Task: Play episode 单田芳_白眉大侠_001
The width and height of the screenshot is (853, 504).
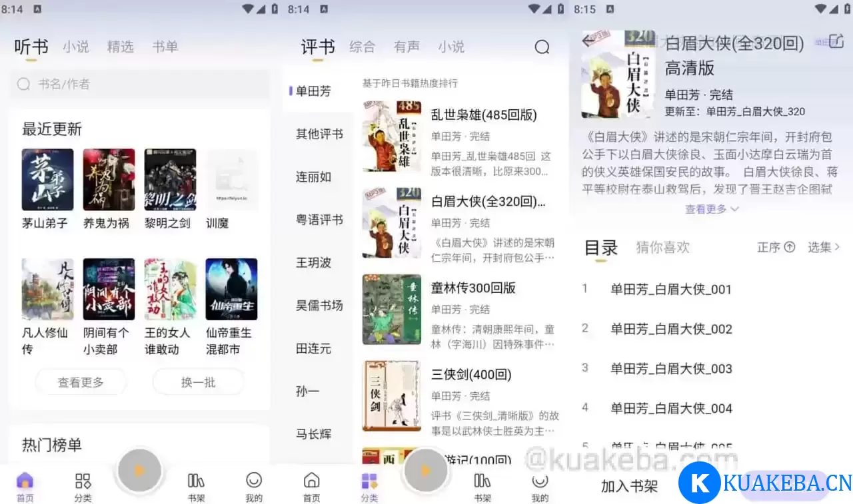Action: [671, 289]
